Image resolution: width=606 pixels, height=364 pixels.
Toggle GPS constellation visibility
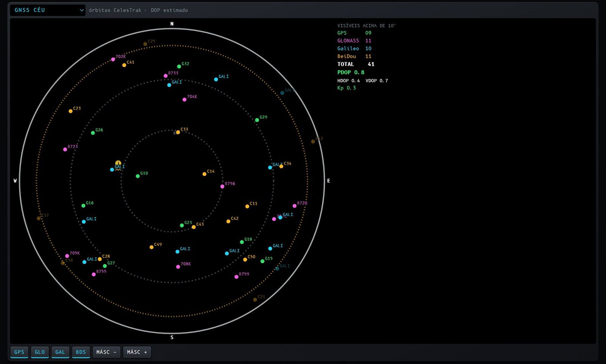tap(19, 352)
